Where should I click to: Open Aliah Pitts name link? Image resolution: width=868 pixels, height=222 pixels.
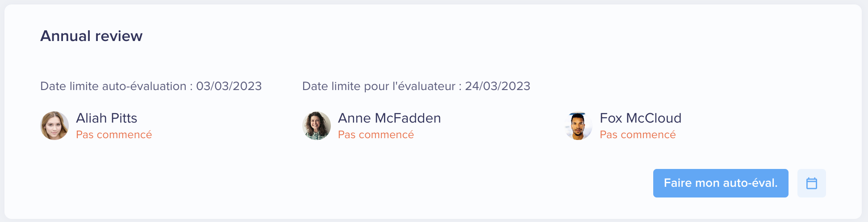(x=106, y=118)
